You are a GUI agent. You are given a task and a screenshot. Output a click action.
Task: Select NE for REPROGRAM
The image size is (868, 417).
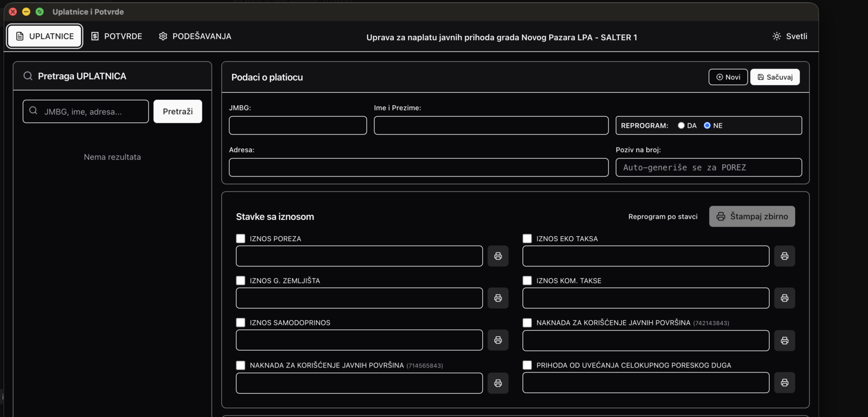pyautogui.click(x=707, y=125)
